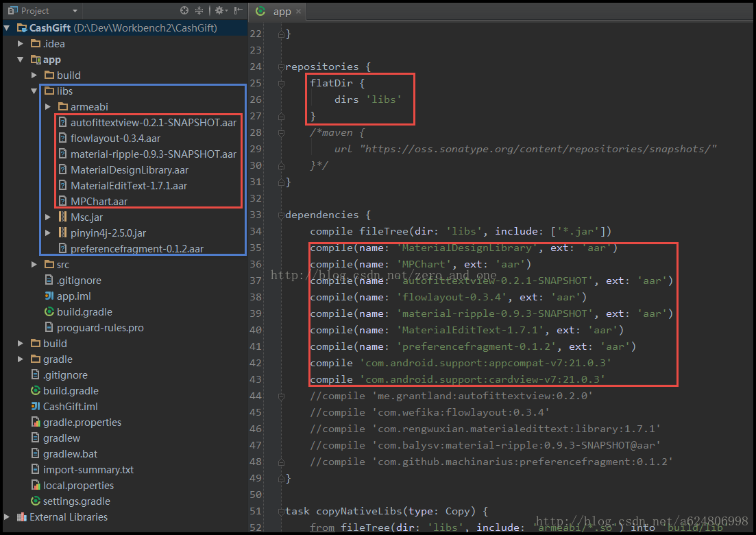Expand External Libraries node

tap(7, 517)
